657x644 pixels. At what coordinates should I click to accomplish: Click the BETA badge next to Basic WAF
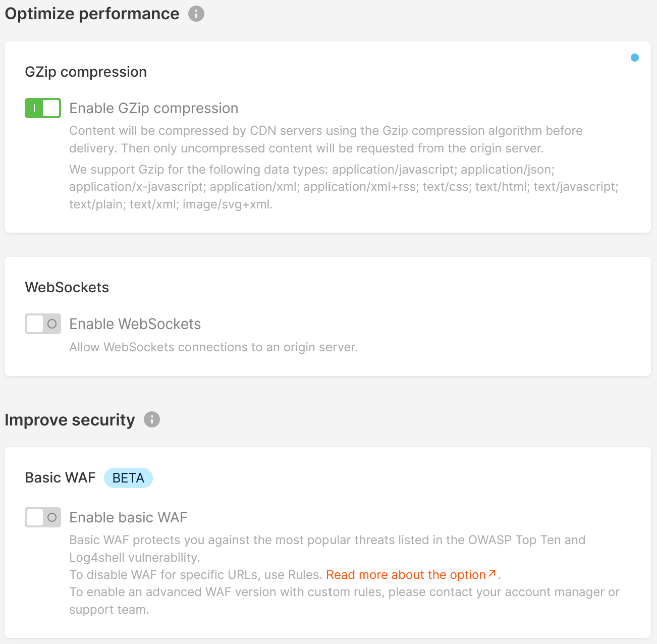tap(128, 477)
